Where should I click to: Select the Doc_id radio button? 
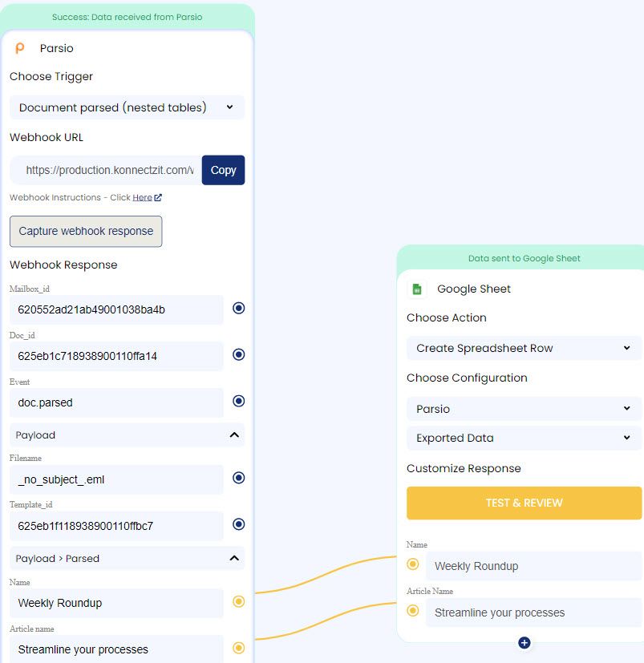(x=238, y=355)
